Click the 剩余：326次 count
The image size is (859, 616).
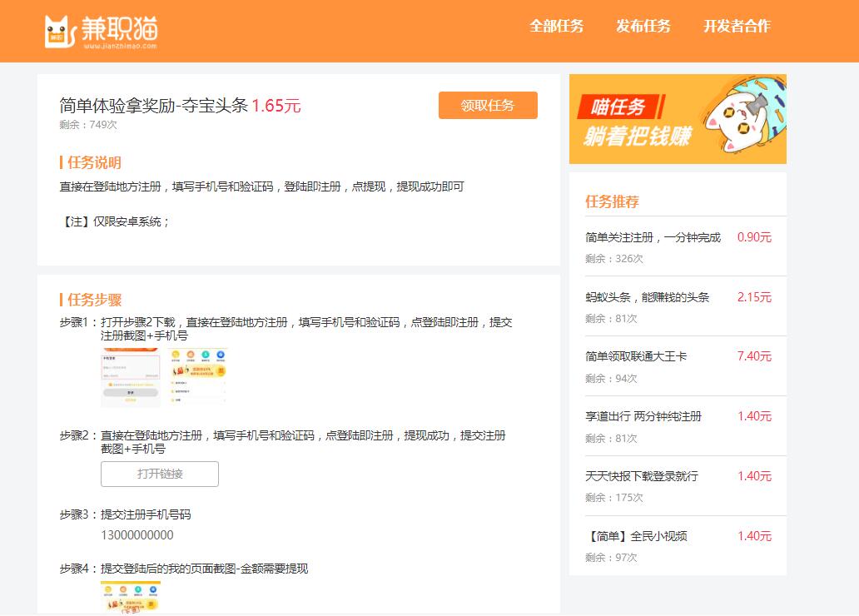coord(613,259)
